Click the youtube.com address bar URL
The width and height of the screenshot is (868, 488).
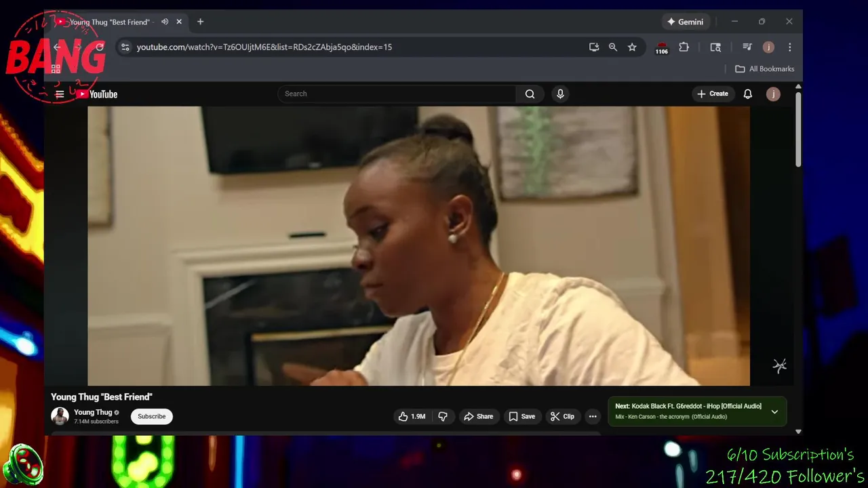pyautogui.click(x=264, y=47)
